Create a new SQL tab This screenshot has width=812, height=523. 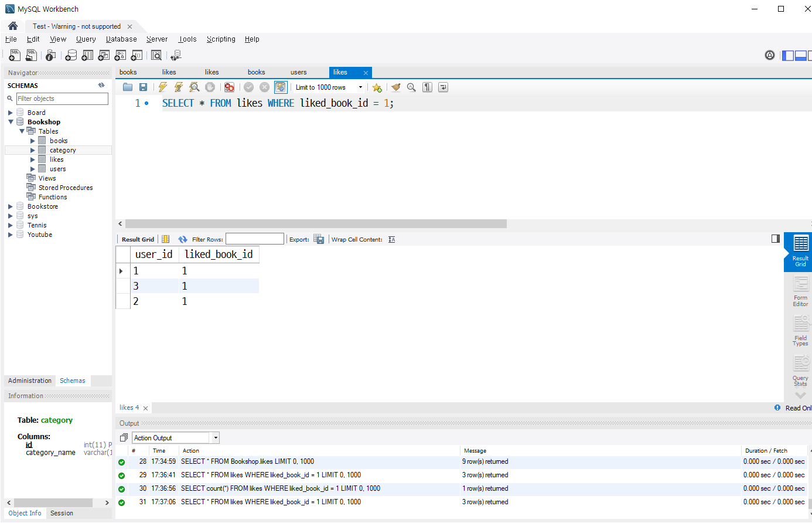[x=15, y=55]
